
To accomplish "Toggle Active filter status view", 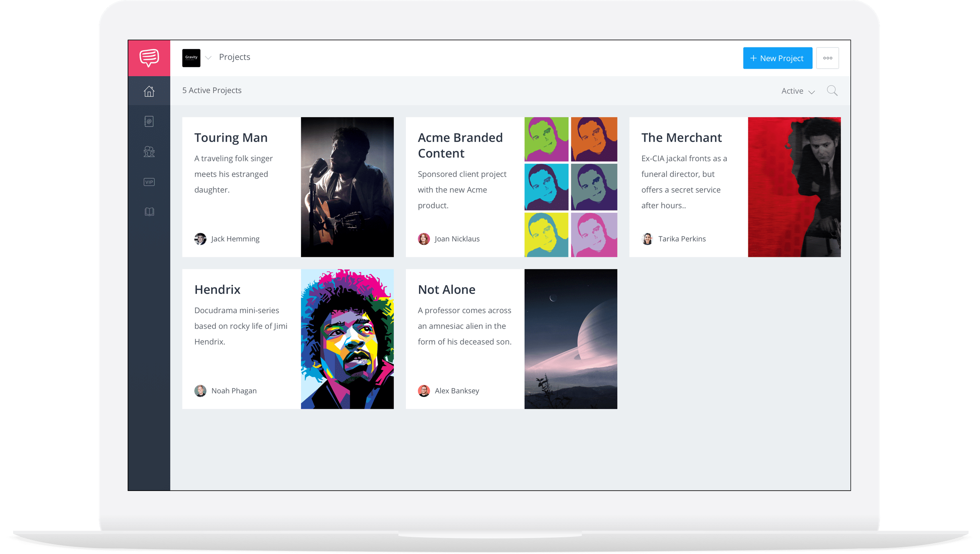I will 797,90.
